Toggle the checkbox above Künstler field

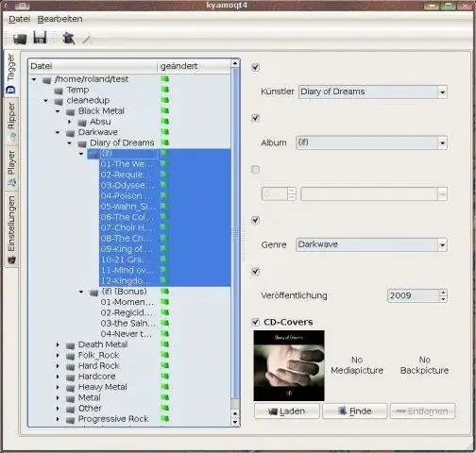(256, 67)
